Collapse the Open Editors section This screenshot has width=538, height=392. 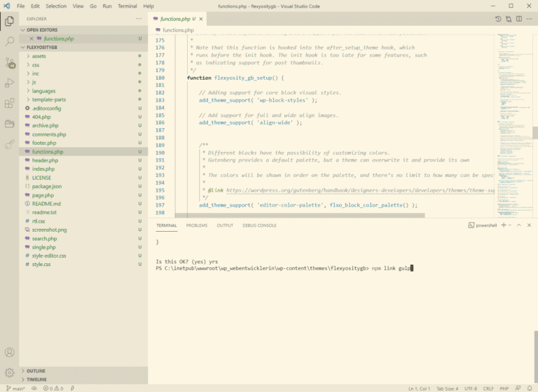click(x=83, y=30)
